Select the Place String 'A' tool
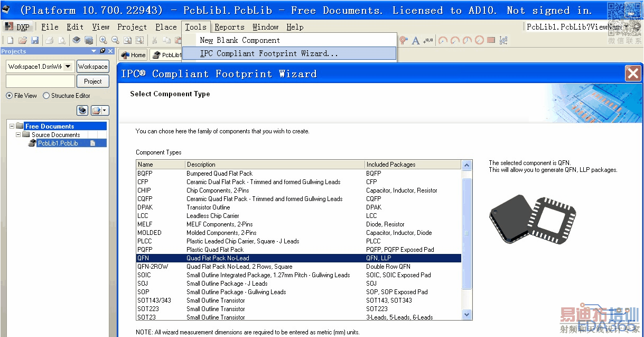 (x=416, y=40)
